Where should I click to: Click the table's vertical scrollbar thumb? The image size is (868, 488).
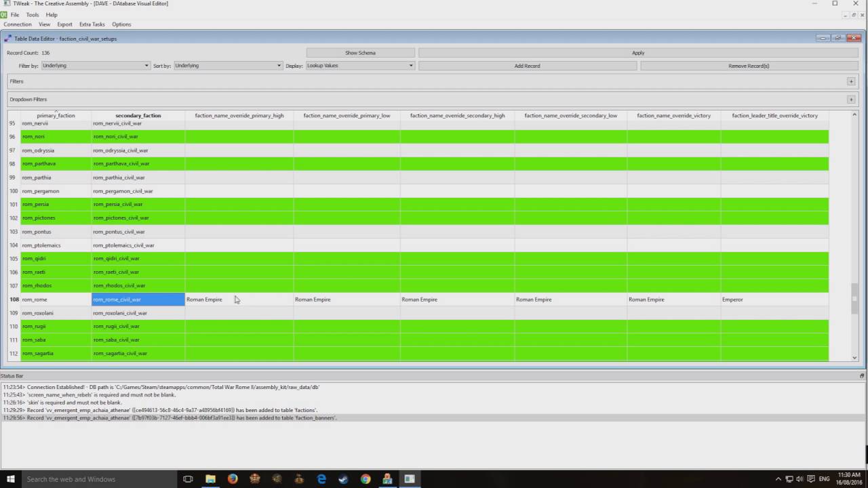854,299
